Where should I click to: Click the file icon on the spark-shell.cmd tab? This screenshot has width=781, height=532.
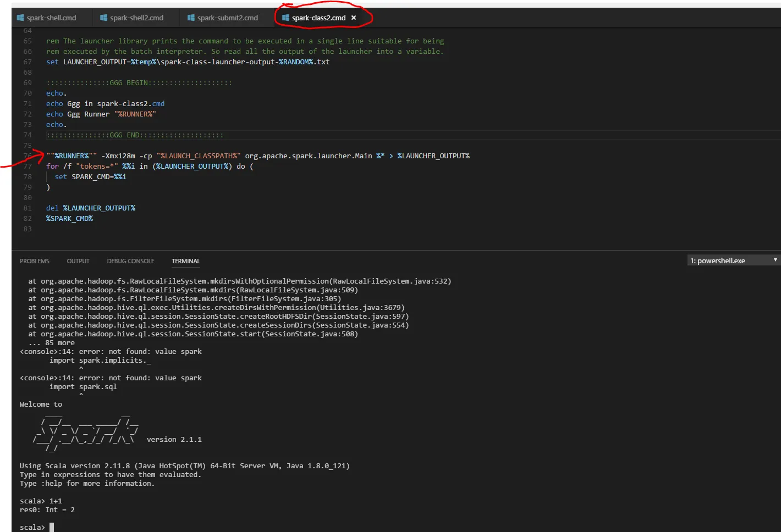point(20,17)
